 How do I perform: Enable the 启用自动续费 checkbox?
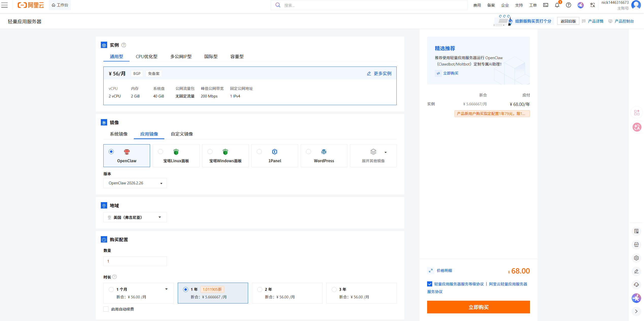pos(106,309)
